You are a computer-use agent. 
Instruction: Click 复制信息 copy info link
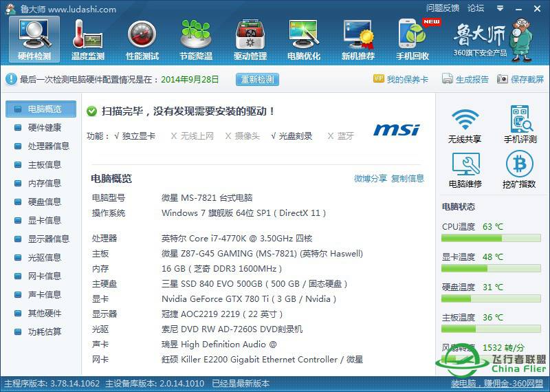click(408, 179)
